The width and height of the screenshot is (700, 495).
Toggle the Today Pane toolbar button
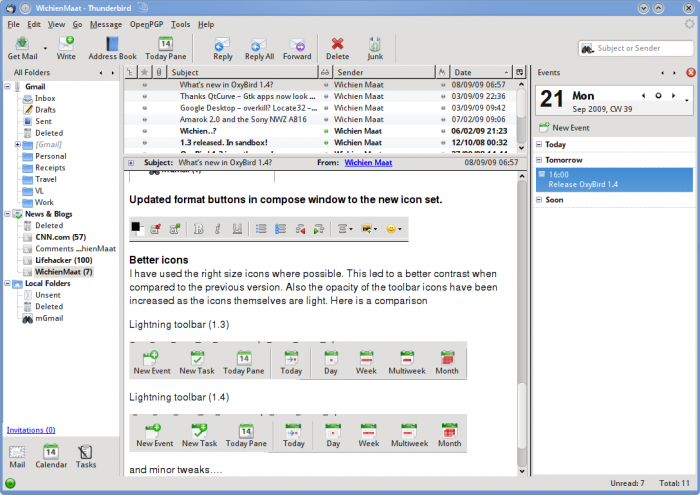166,48
